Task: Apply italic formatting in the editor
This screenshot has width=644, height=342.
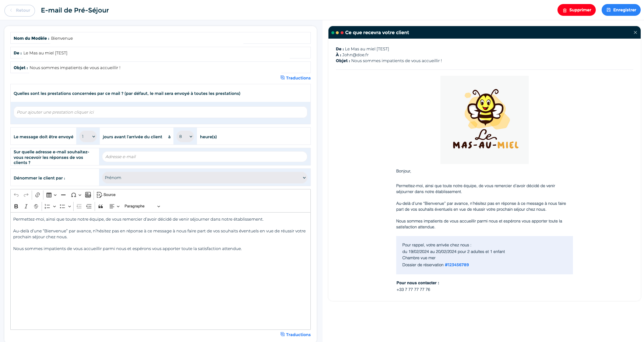Action: 26,206
